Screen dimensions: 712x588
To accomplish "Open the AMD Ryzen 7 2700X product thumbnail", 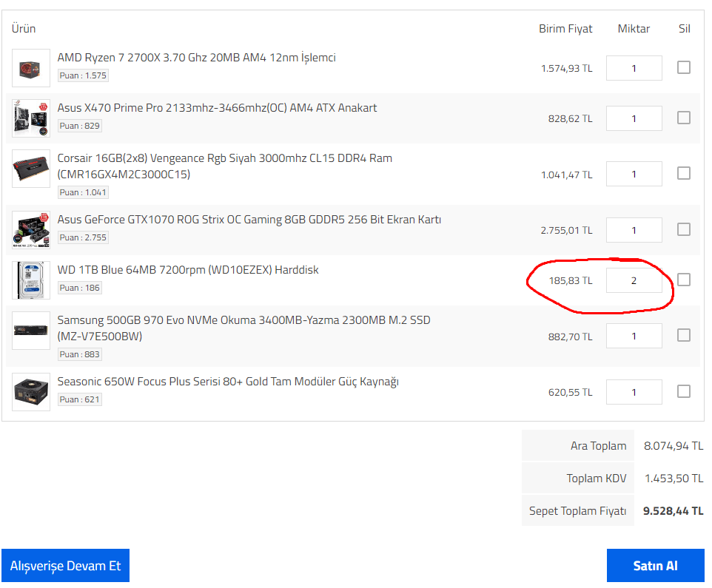I will coord(31,68).
